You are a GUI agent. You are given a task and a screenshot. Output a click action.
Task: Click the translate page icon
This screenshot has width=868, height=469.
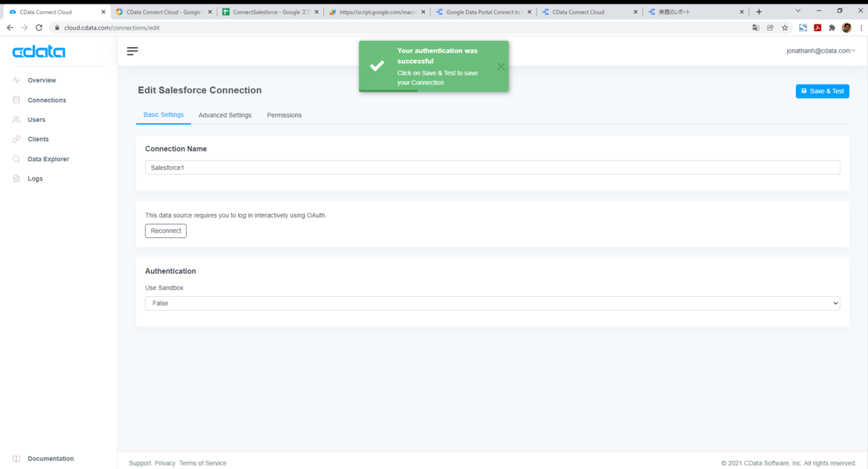pyautogui.click(x=756, y=27)
